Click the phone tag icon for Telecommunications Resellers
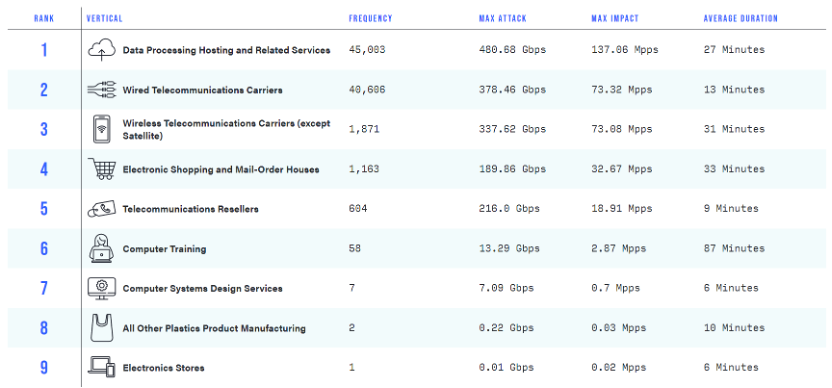This screenshot has height=388, width=832. coord(101,209)
